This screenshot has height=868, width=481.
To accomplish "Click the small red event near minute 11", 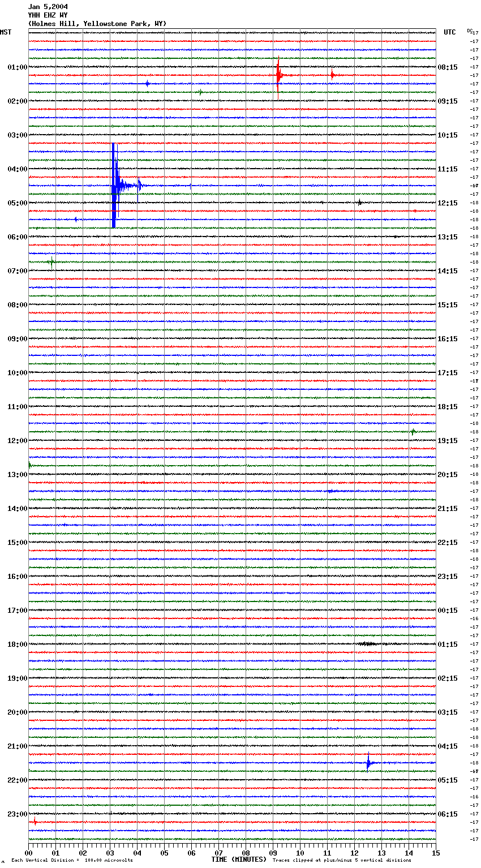I will (332, 75).
